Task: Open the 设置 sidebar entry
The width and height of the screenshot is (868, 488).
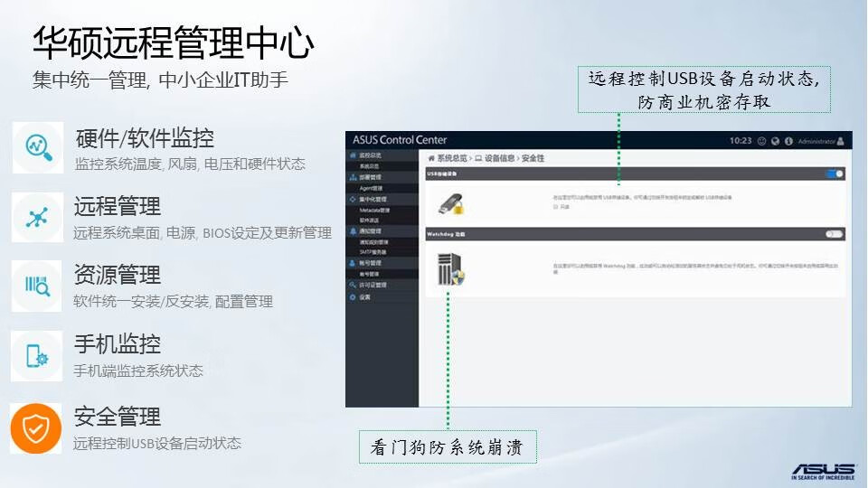Action: [x=382, y=297]
